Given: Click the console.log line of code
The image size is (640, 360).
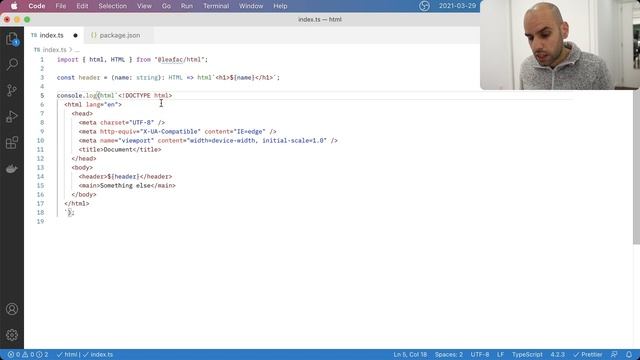Looking at the screenshot, I should [x=114, y=96].
